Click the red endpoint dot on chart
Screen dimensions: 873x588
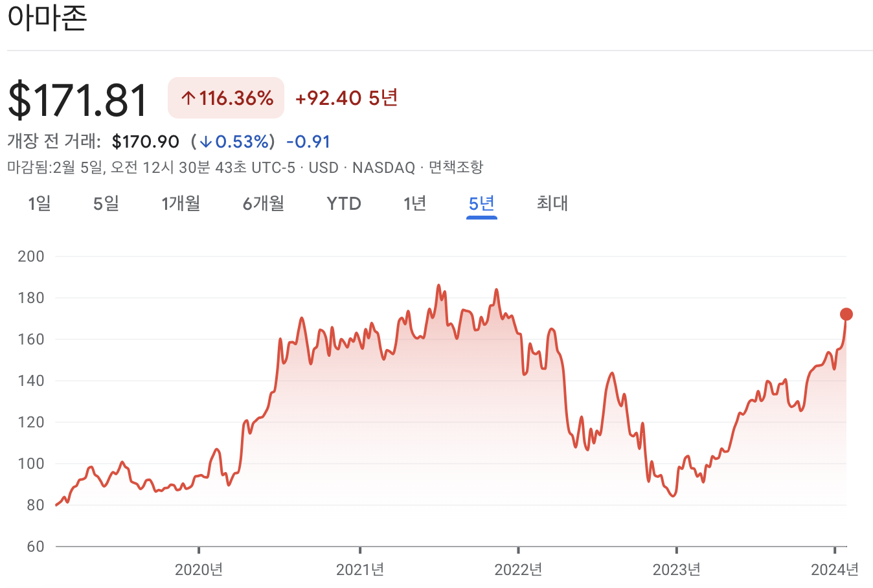coord(846,313)
